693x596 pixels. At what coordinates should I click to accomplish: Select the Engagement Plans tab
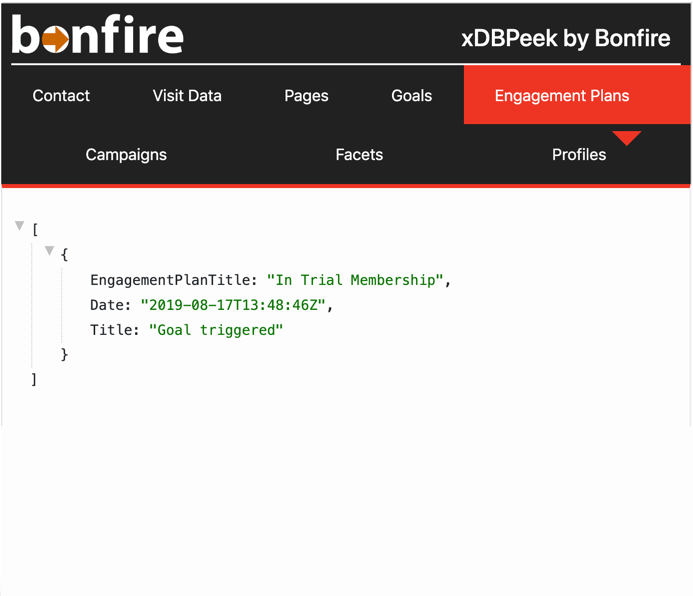577,95
